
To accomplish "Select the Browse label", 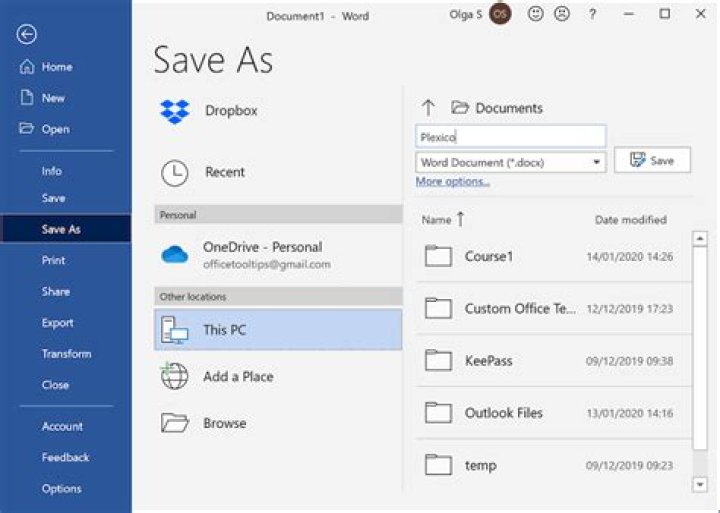I will [225, 423].
